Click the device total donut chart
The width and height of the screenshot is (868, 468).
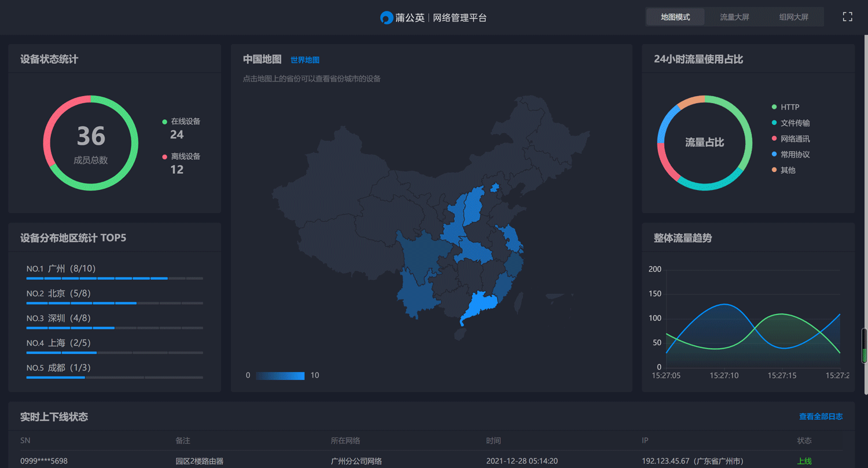(91, 143)
